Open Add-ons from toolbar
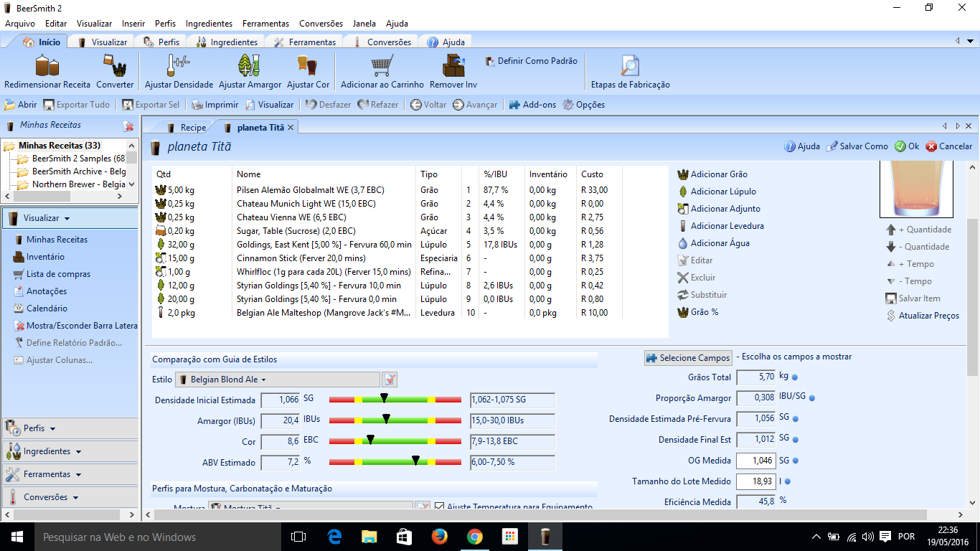Viewport: 980px width, 551px height. pyautogui.click(x=532, y=105)
